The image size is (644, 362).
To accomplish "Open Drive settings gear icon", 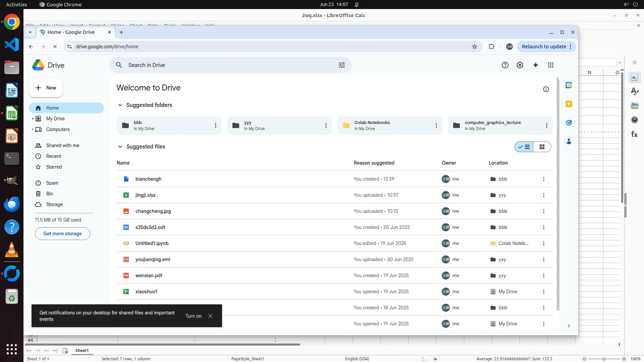I will 520,65.
